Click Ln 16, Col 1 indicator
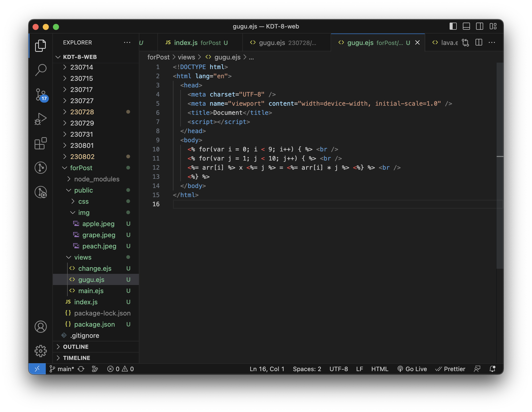532x412 pixels. [x=267, y=369]
